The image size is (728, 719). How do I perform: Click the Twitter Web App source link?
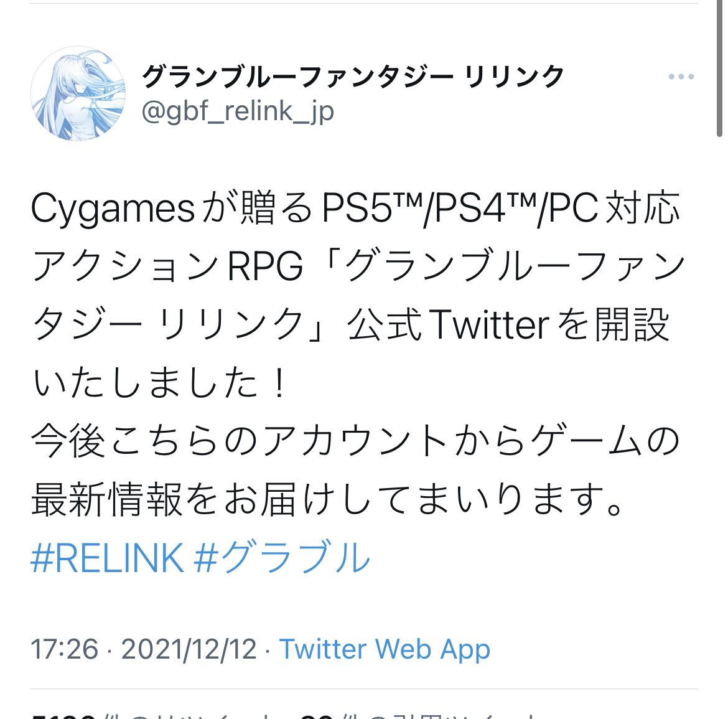[x=385, y=649]
